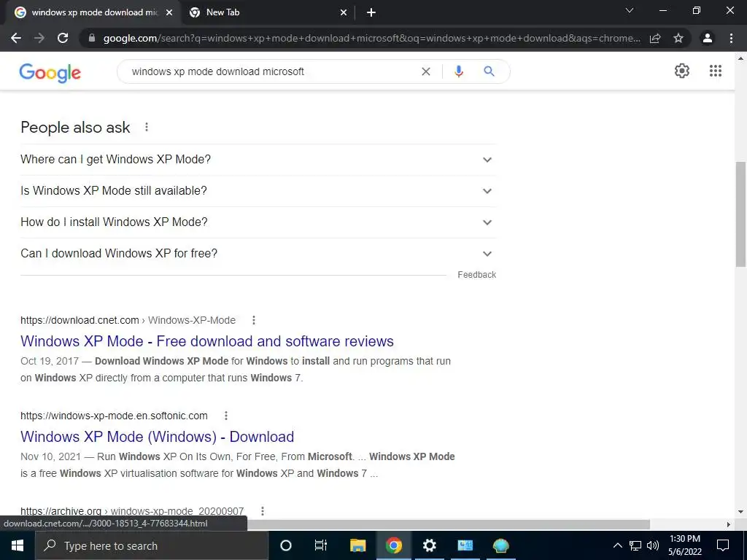
Task: Open the network status tray icon
Action: [x=635, y=545]
